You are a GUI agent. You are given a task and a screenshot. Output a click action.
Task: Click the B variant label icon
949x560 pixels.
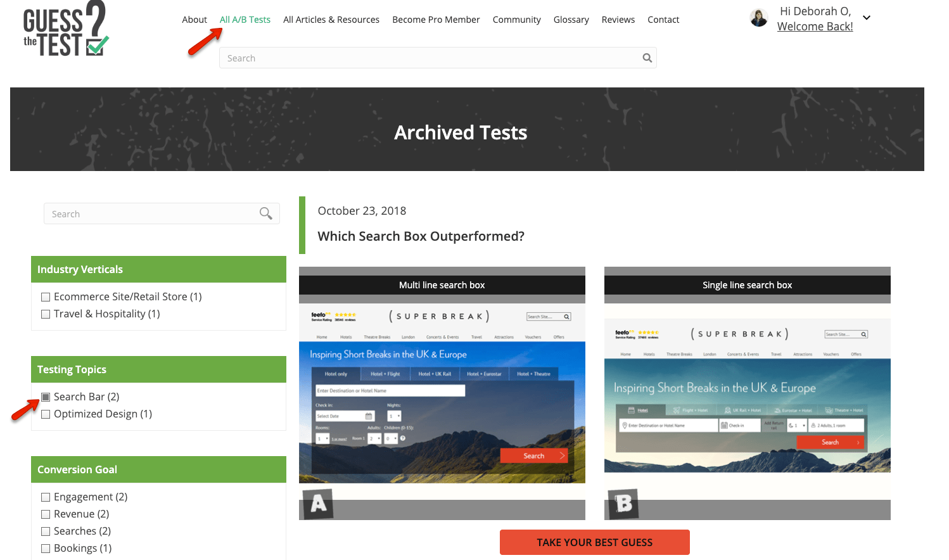point(623,504)
